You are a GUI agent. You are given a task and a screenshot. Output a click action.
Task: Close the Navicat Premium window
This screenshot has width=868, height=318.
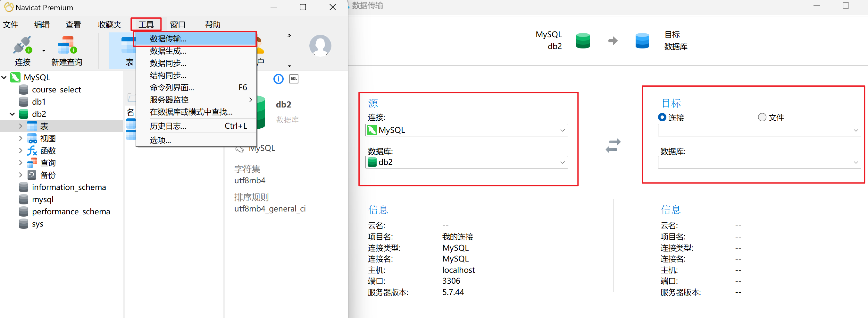333,7
